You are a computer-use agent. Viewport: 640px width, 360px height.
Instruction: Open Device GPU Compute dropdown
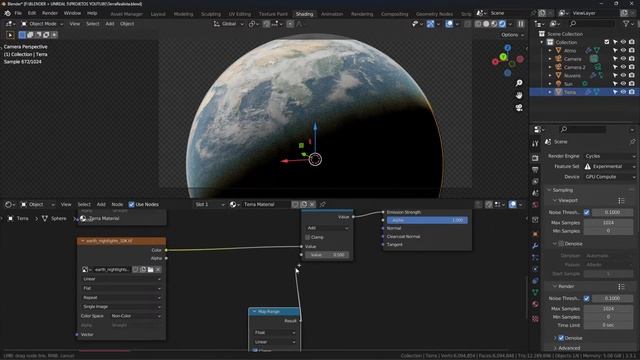coord(610,177)
